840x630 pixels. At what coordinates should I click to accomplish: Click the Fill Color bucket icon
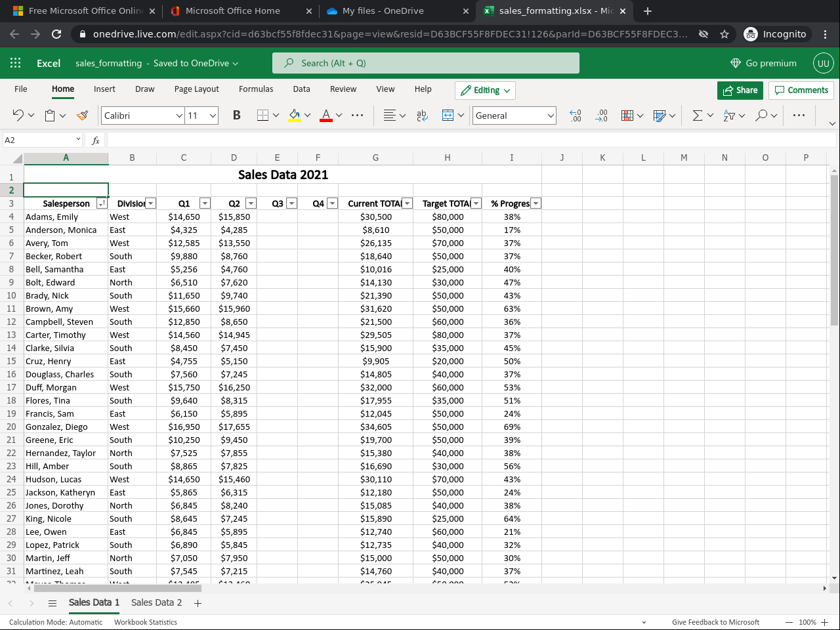pos(293,115)
